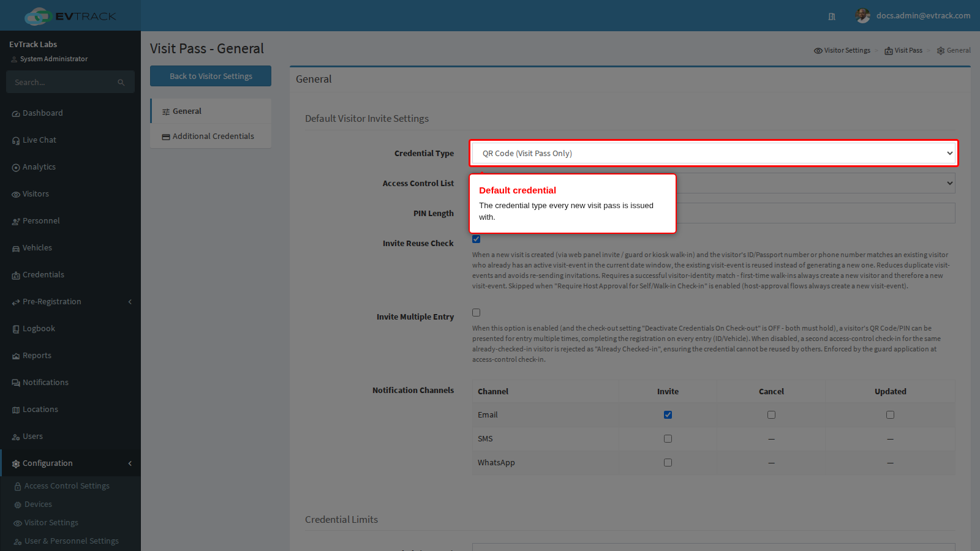Viewport: 980px width, 551px height.
Task: Follow the Visitor Settings breadcrumb link
Action: pos(842,51)
